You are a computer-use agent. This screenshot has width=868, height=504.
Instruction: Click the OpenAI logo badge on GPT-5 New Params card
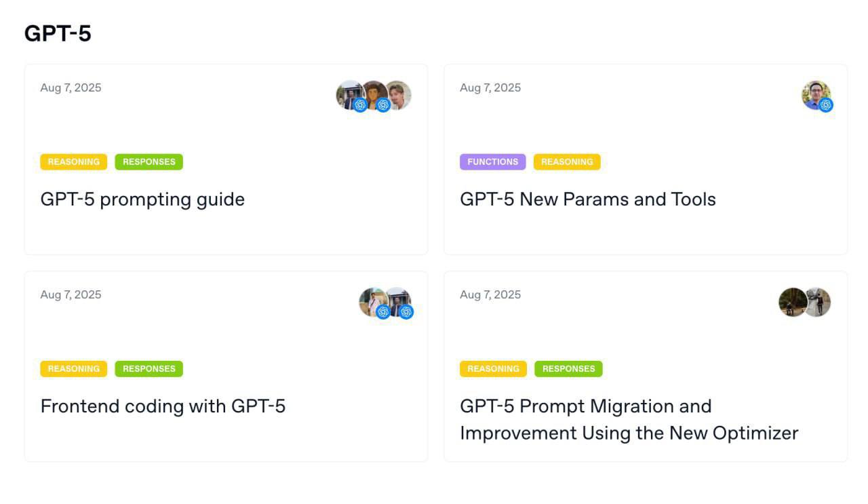tap(825, 106)
